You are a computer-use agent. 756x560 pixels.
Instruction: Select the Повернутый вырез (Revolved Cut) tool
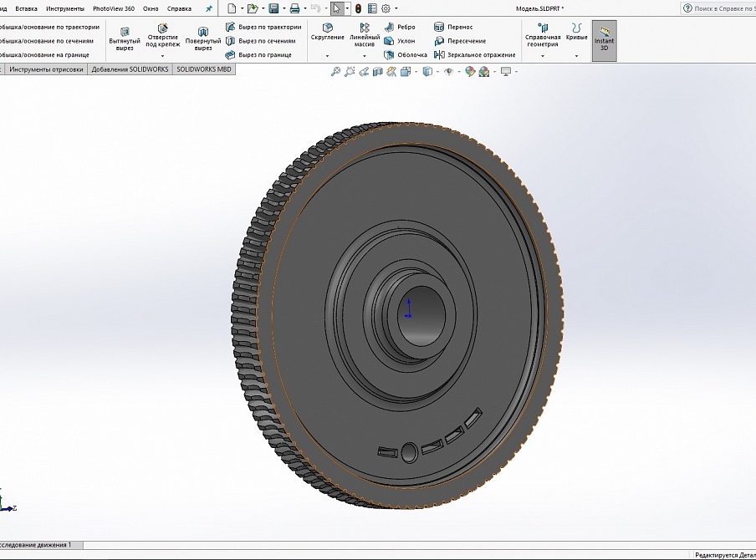click(x=202, y=38)
